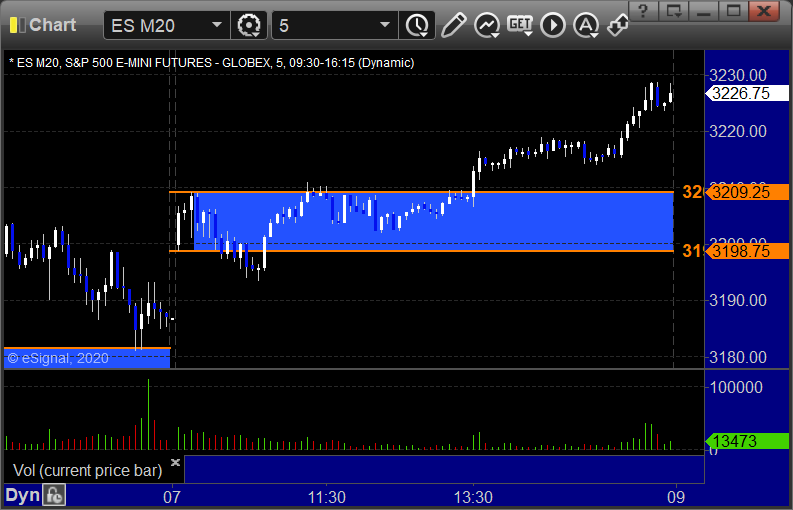Click the 3226.75 current price label
Viewport: 793px width, 510px height.
(747, 93)
